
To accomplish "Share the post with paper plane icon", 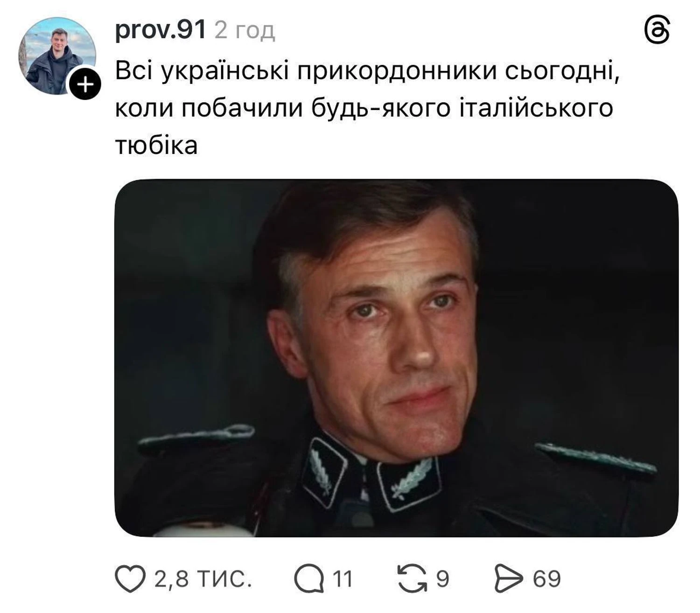I will click(x=509, y=579).
